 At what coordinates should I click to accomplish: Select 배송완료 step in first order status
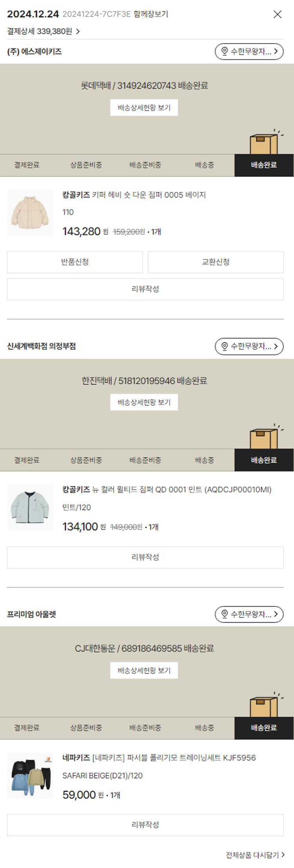click(x=264, y=165)
